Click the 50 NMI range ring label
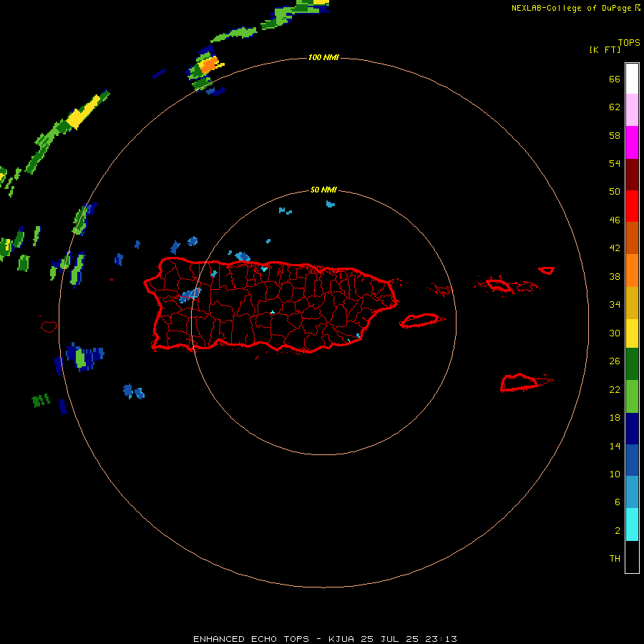 pyautogui.click(x=323, y=190)
